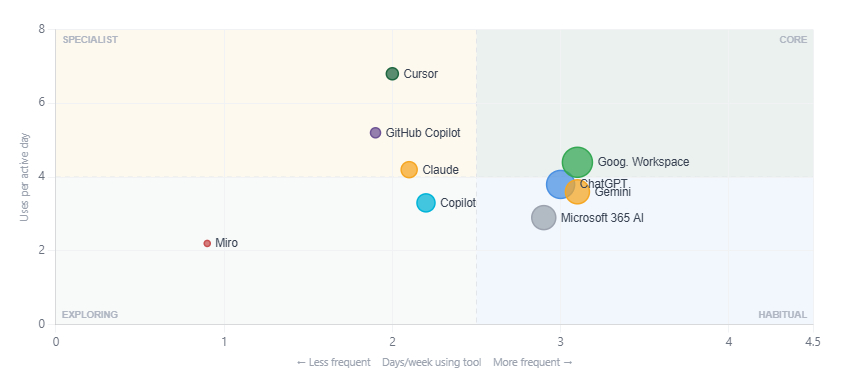Click the 'More frequent' axis hint

[533, 362]
